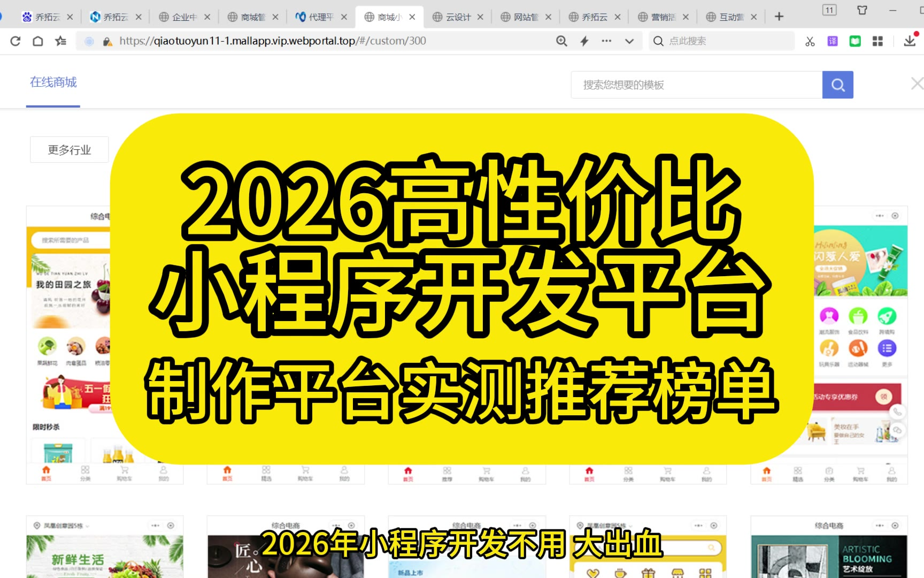924x578 pixels.
Task: Click the purple translate extension icon
Action: pos(833,41)
